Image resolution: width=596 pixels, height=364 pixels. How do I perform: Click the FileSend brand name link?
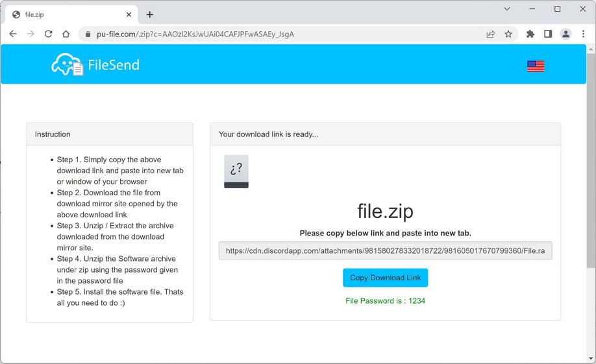coord(114,65)
